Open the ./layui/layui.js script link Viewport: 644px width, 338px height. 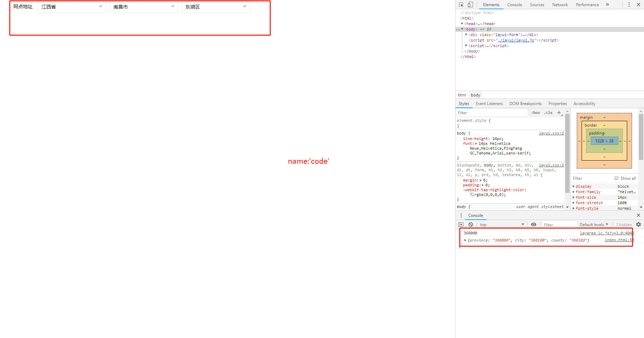click(516, 40)
